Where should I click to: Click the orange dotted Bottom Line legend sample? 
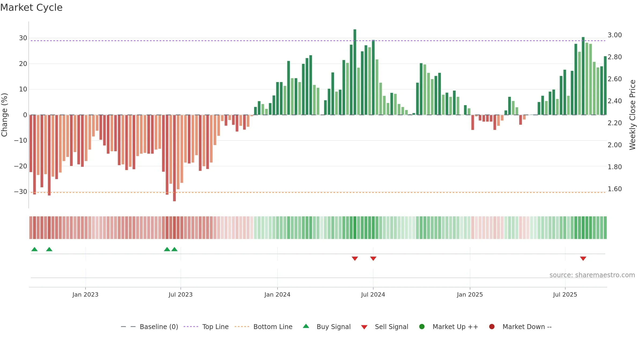pos(242,327)
